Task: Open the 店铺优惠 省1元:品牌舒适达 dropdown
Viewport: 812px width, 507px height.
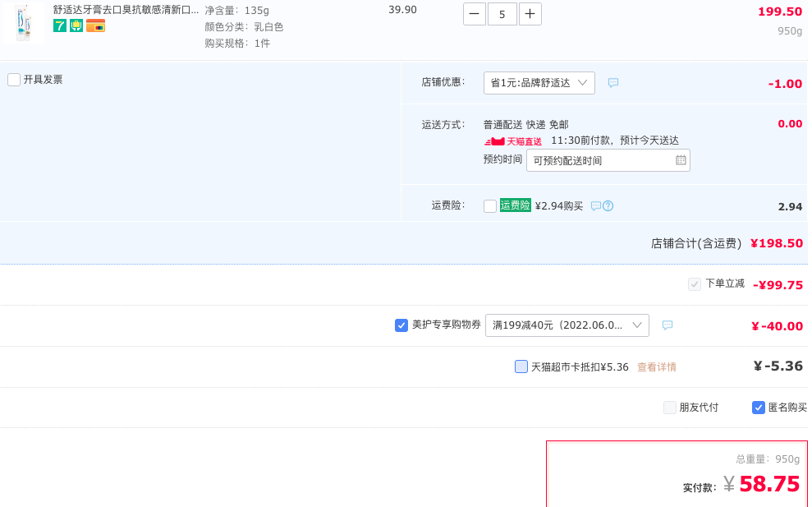Action: point(539,83)
